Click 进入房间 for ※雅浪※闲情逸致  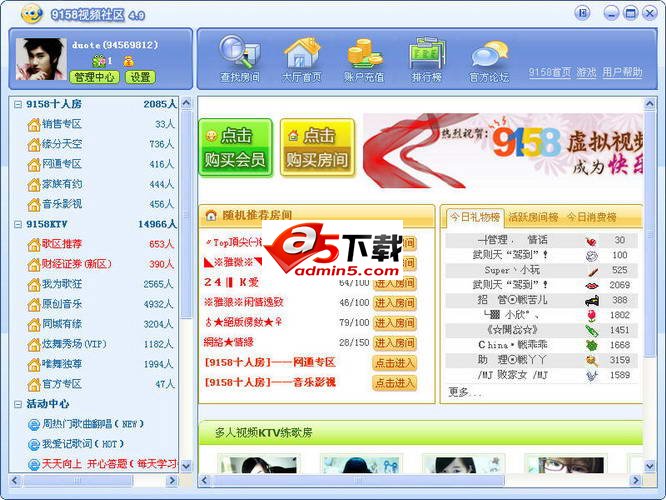click(395, 303)
